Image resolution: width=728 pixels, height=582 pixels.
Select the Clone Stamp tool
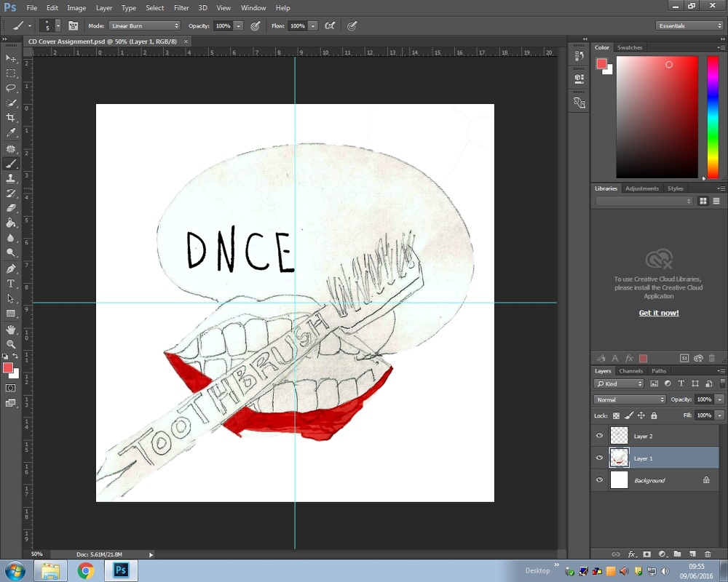pos(11,179)
